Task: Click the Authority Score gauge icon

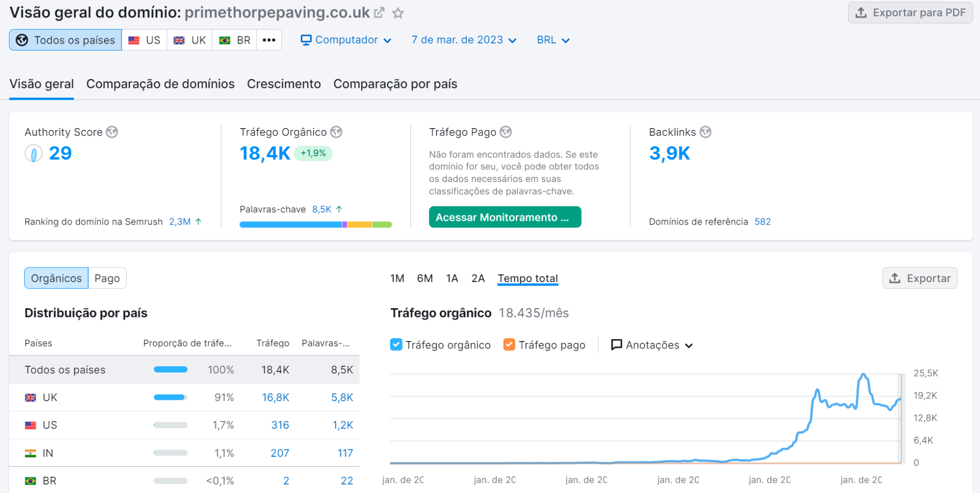Action: 33,154
